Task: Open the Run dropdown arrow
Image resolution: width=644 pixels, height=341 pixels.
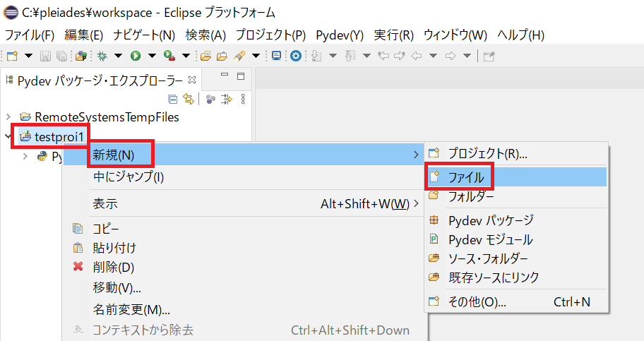Action: tap(152, 56)
